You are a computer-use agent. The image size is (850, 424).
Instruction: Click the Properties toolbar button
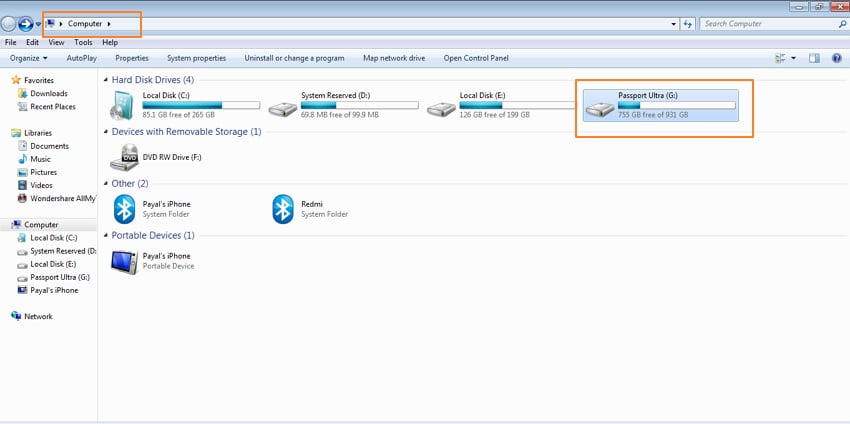[132, 58]
